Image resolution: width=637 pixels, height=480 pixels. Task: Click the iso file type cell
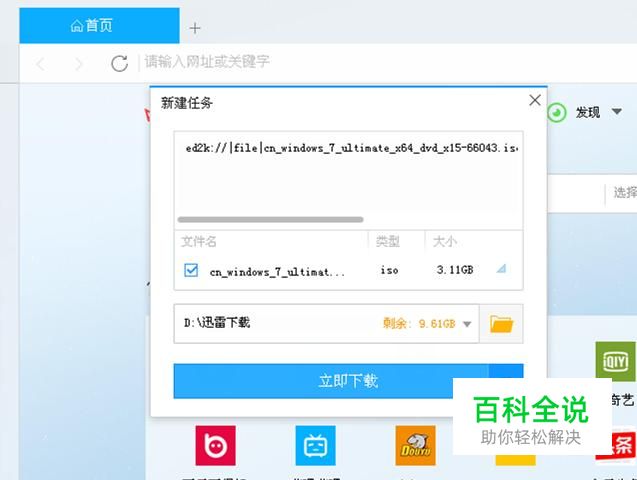389,270
